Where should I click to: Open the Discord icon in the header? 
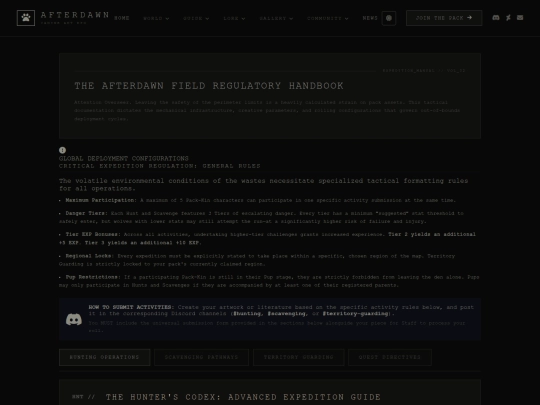(x=496, y=18)
